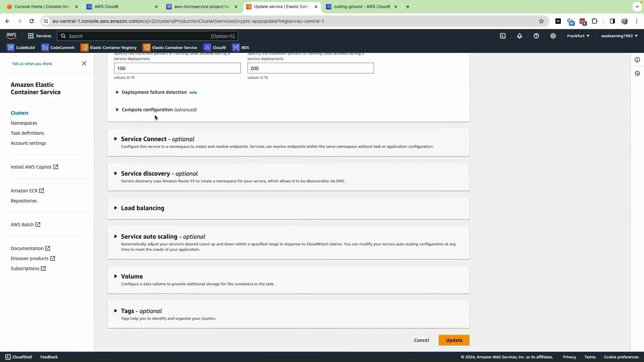Open the info panel icon on right edge
644x362 pixels.
coord(637,60)
